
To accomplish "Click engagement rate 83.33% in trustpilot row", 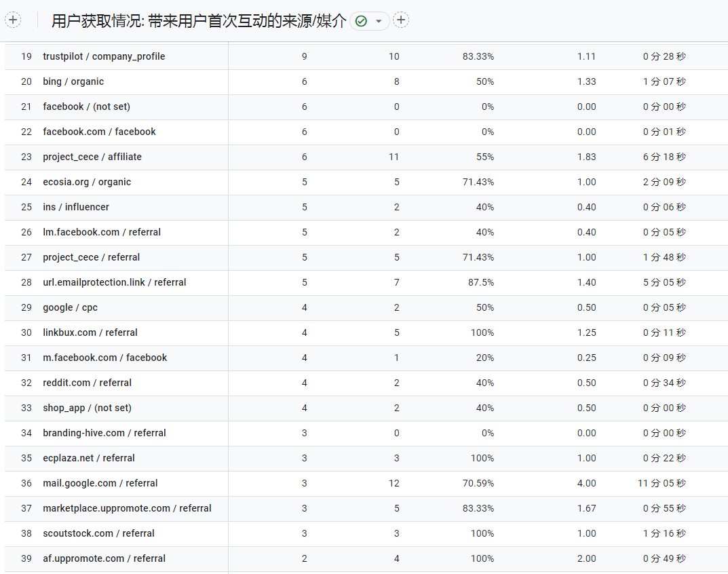I will tap(478, 56).
